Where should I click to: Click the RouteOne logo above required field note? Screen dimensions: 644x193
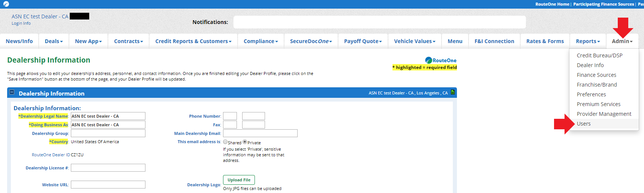click(x=441, y=60)
